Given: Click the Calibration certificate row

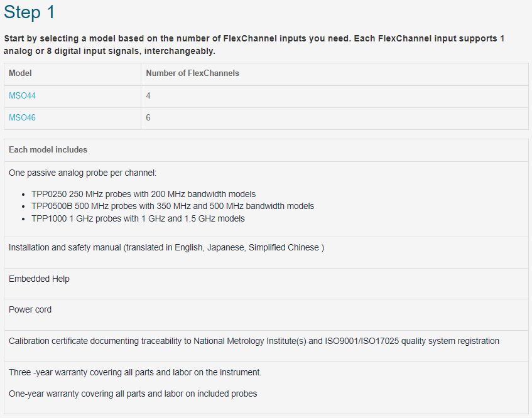Looking at the screenshot, I should click(266, 346).
